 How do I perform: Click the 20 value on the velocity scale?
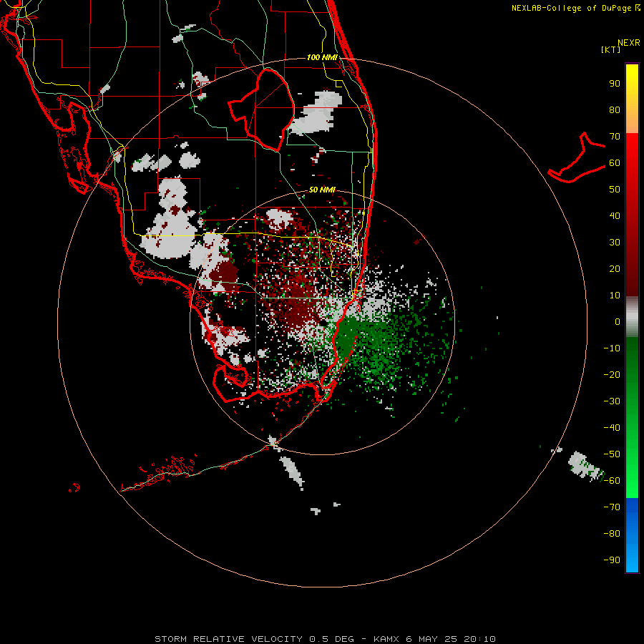click(615, 269)
